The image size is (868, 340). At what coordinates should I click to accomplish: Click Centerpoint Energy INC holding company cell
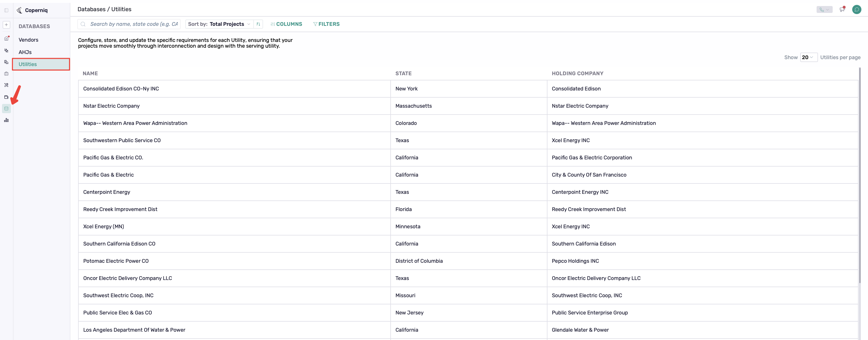pyautogui.click(x=703, y=192)
